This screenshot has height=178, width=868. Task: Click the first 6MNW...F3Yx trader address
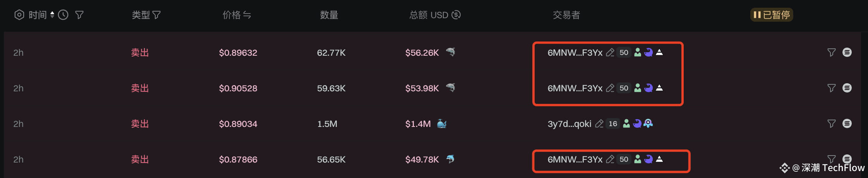coord(575,53)
